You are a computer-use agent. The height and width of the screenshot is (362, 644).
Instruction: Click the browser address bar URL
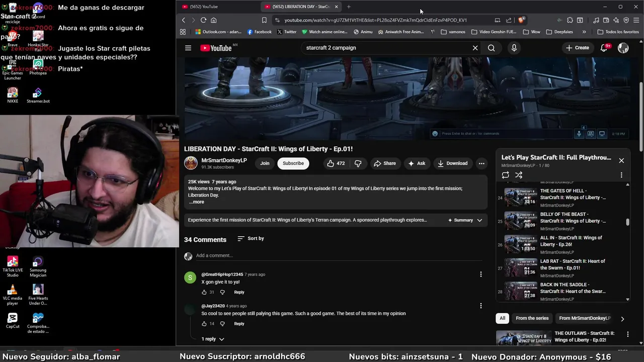click(x=375, y=20)
